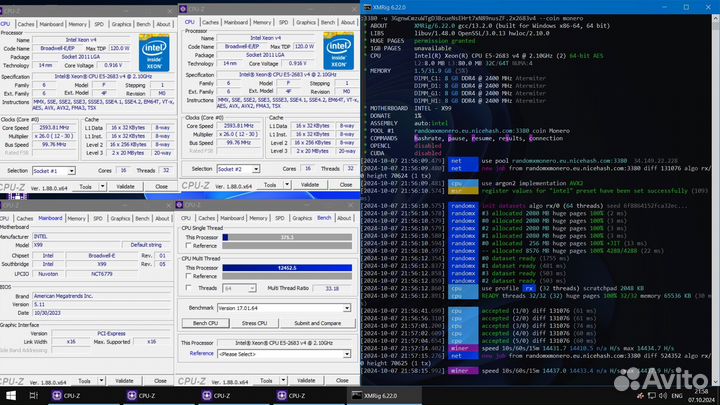Enable Reference checkbox under CPU Multi Thread
Image resolution: width=720 pixels, height=405 pixels.
tap(188, 276)
